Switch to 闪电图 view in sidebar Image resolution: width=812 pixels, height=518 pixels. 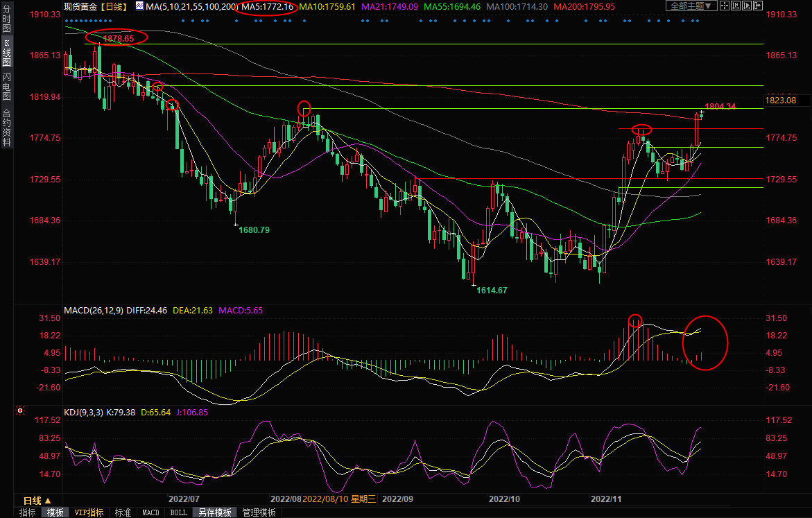coord(6,85)
